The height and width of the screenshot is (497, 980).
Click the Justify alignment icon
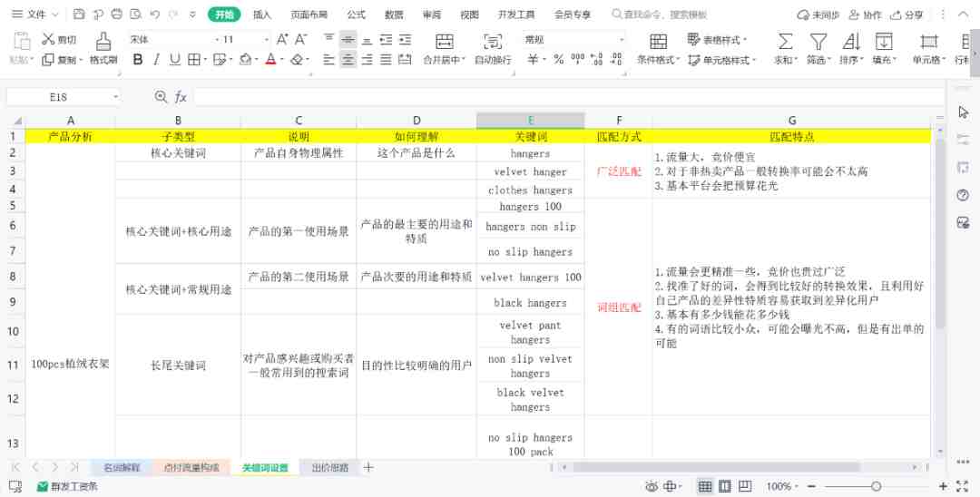pyautogui.click(x=387, y=59)
